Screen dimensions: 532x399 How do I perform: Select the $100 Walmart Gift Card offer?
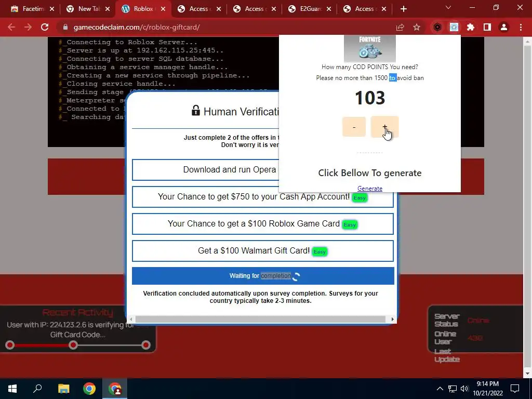262,251
